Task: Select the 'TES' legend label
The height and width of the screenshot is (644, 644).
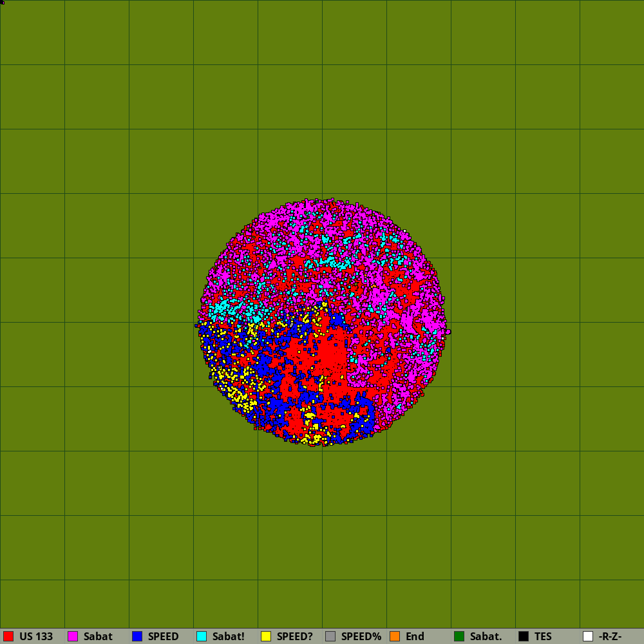Action: pos(543,637)
